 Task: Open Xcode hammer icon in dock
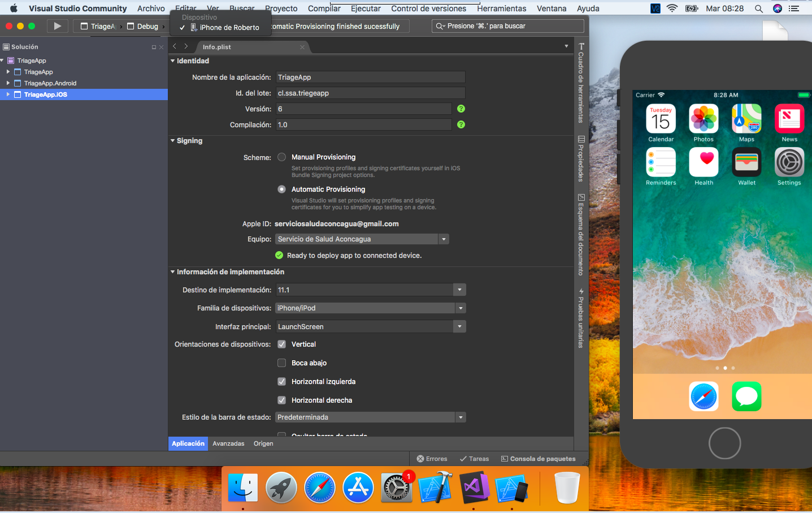[435, 488]
